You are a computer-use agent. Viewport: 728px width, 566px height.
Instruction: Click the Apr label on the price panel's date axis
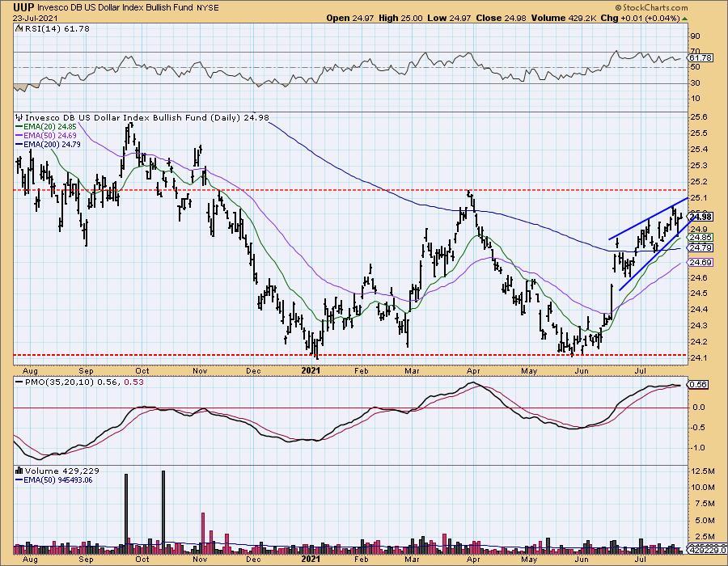(473, 370)
